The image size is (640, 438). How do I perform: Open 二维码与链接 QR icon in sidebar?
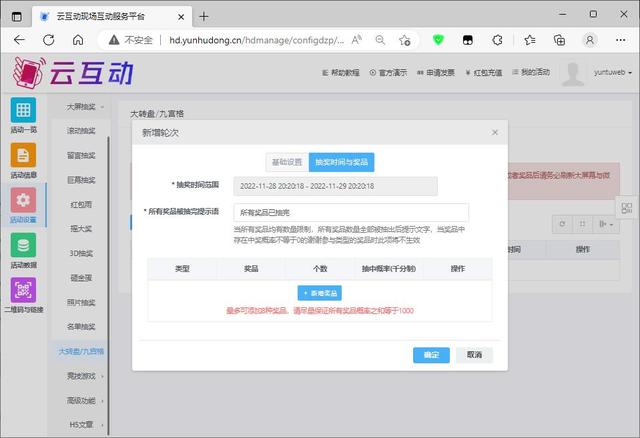23,290
